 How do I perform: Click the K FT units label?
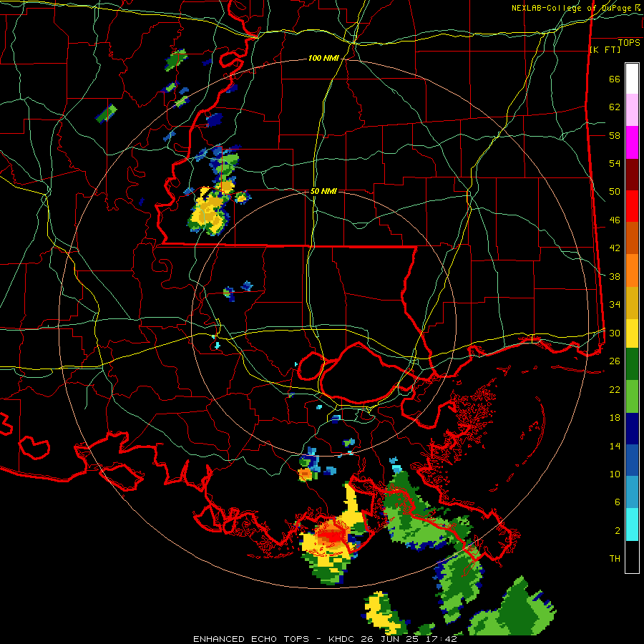pyautogui.click(x=605, y=49)
